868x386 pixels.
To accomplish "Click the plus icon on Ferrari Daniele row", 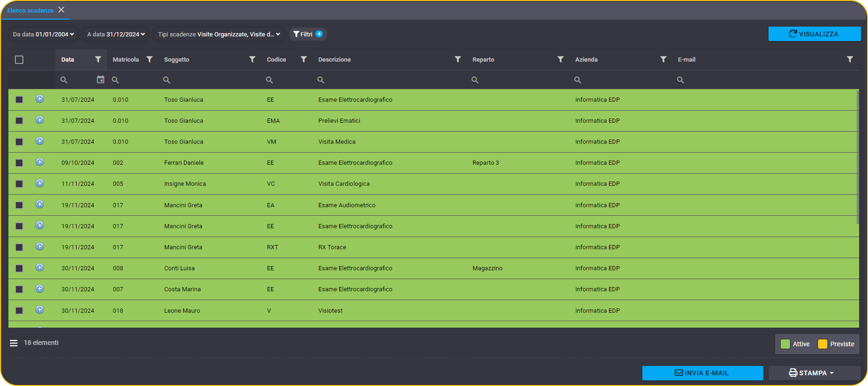I will (x=40, y=162).
